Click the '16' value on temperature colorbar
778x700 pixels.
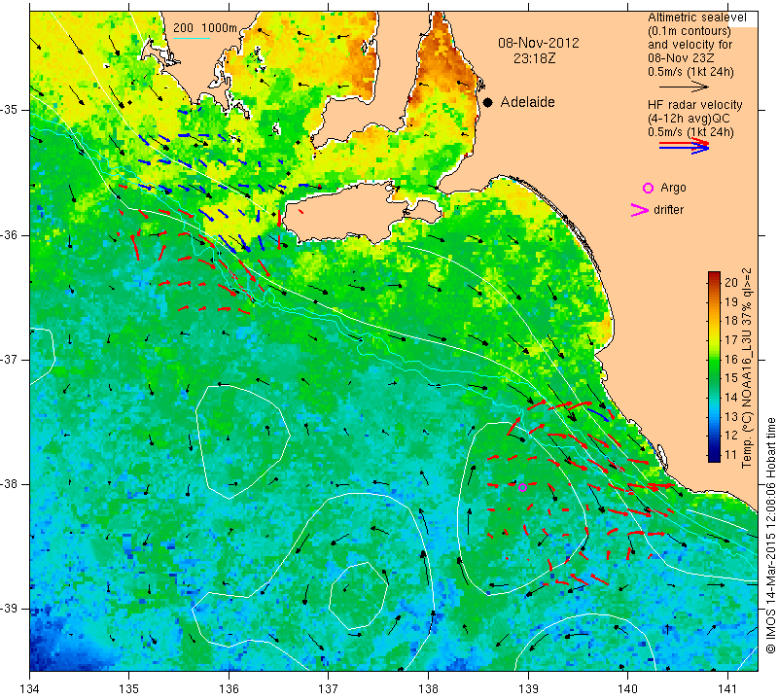click(x=731, y=359)
